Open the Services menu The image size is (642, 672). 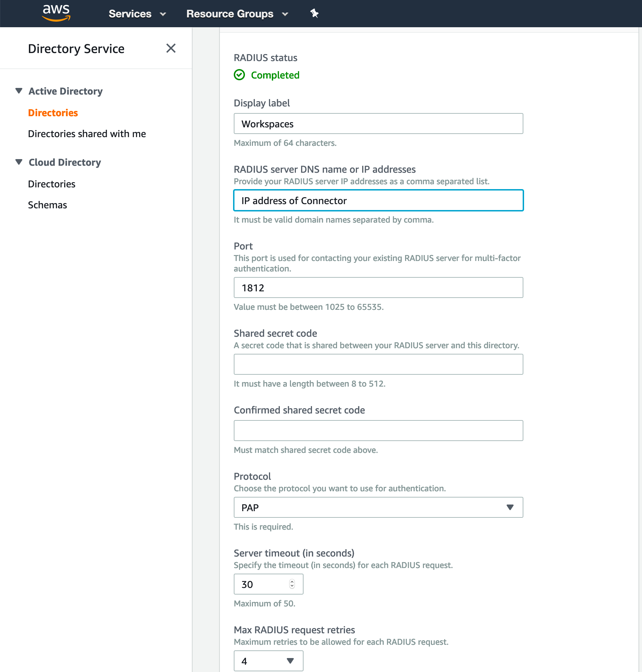[x=130, y=14]
